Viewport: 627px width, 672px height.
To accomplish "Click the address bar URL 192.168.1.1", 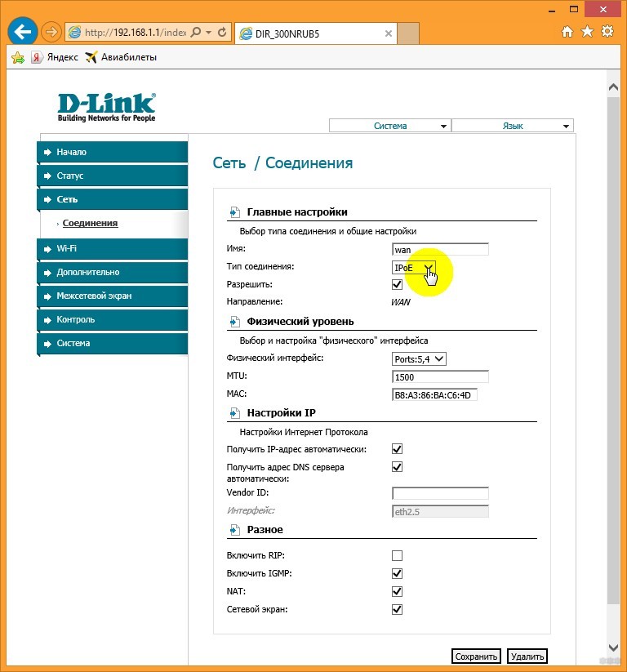I will 135,33.
